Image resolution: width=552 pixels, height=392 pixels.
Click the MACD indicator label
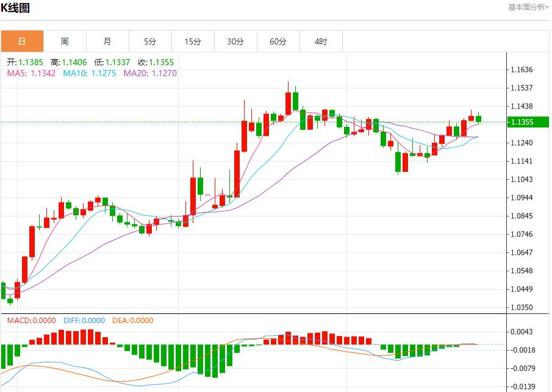31,321
